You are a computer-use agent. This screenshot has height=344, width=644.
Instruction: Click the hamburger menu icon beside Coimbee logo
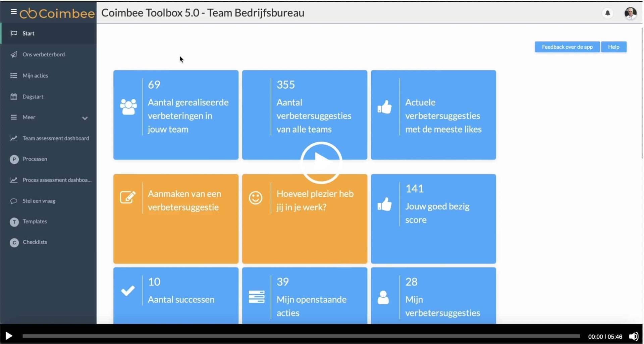[x=13, y=12]
